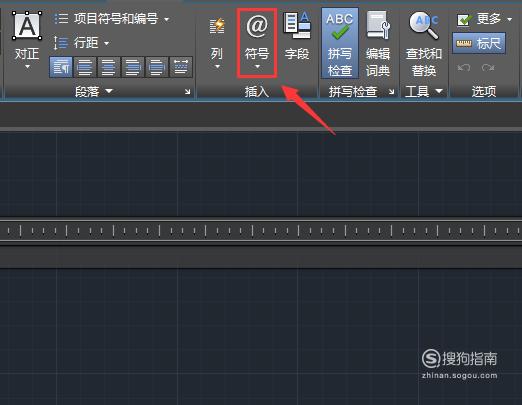
Task: Expand the 工具 panel title
Action: coord(424,91)
